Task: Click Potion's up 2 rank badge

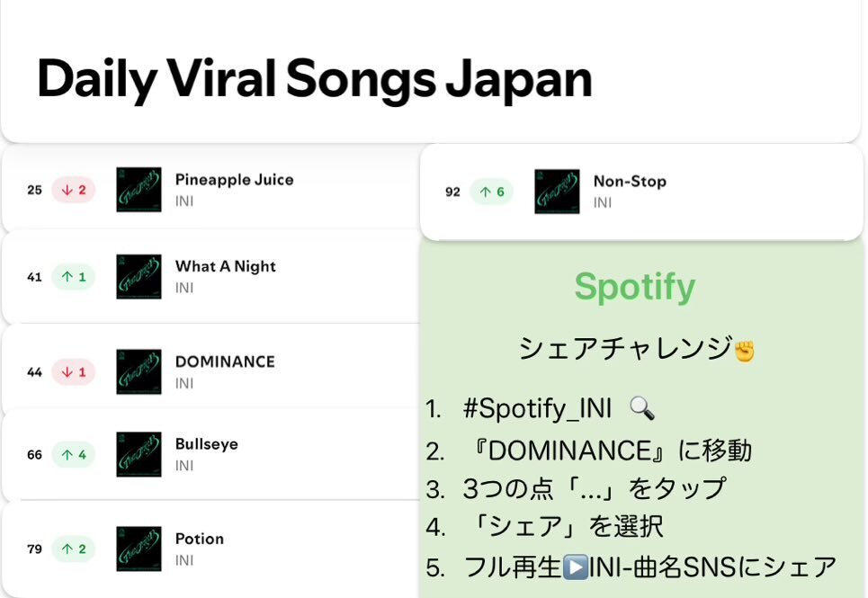Action: pyautogui.click(x=74, y=549)
